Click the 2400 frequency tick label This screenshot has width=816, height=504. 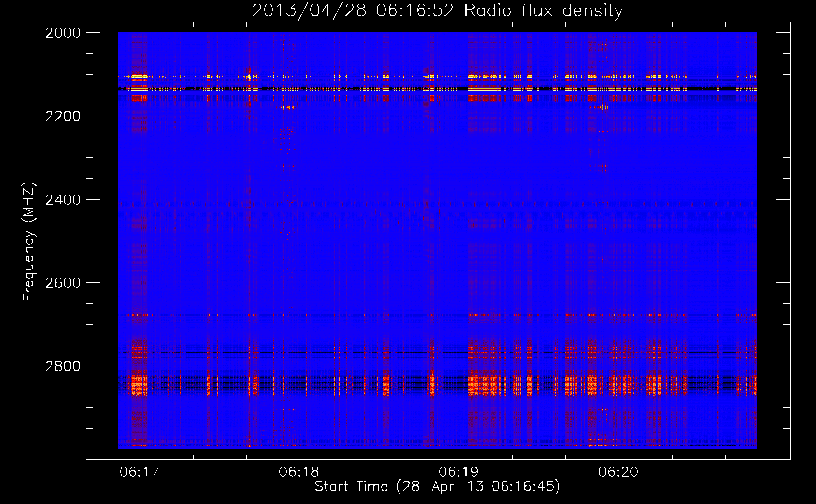(63, 200)
